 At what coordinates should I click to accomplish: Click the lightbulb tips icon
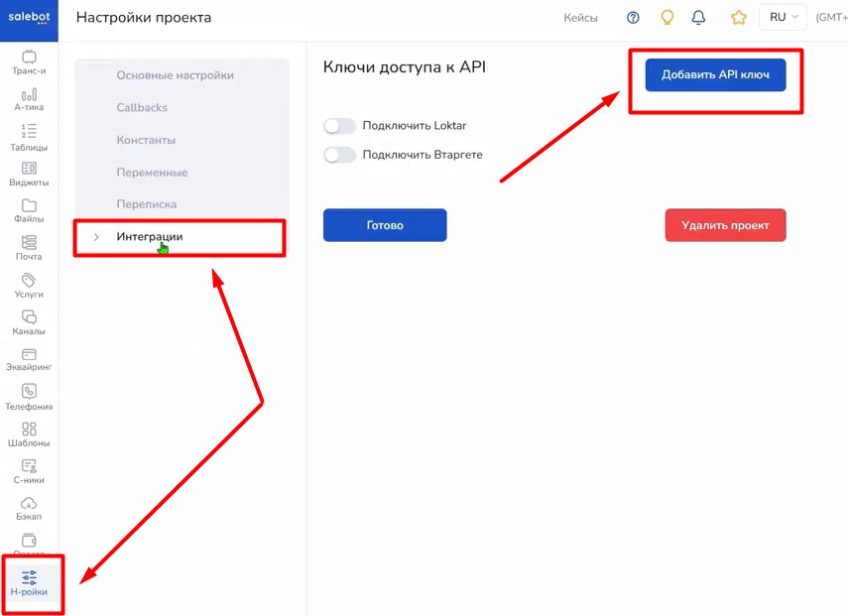click(667, 18)
